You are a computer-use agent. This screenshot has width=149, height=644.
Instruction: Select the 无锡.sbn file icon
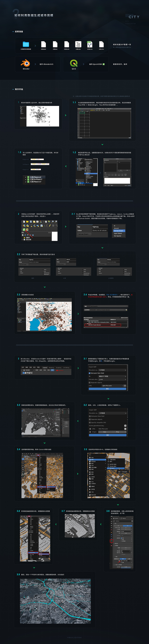coord(66,44)
